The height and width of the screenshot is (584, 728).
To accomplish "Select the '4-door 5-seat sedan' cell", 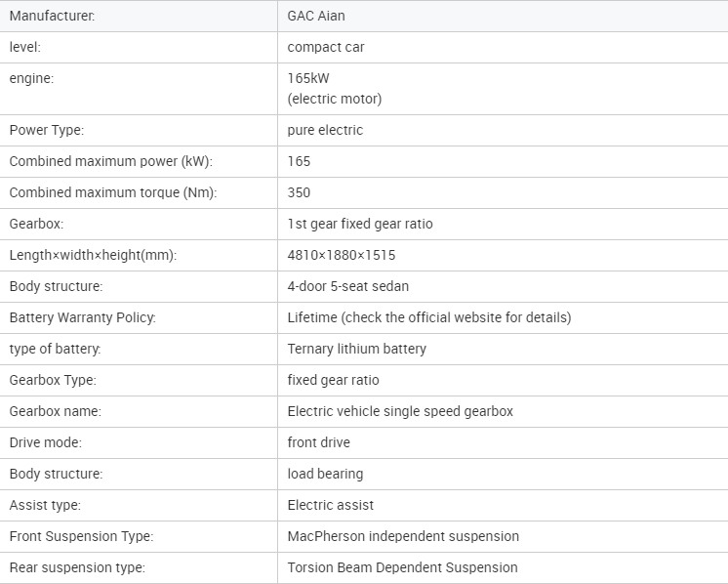I will (x=348, y=286).
